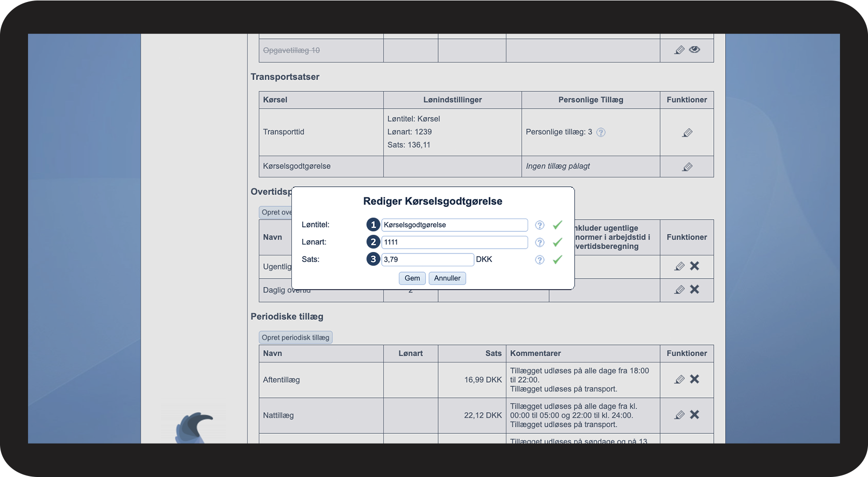The image size is (868, 477).
Task: Cancel the dialog with Annuller
Action: pyautogui.click(x=447, y=278)
